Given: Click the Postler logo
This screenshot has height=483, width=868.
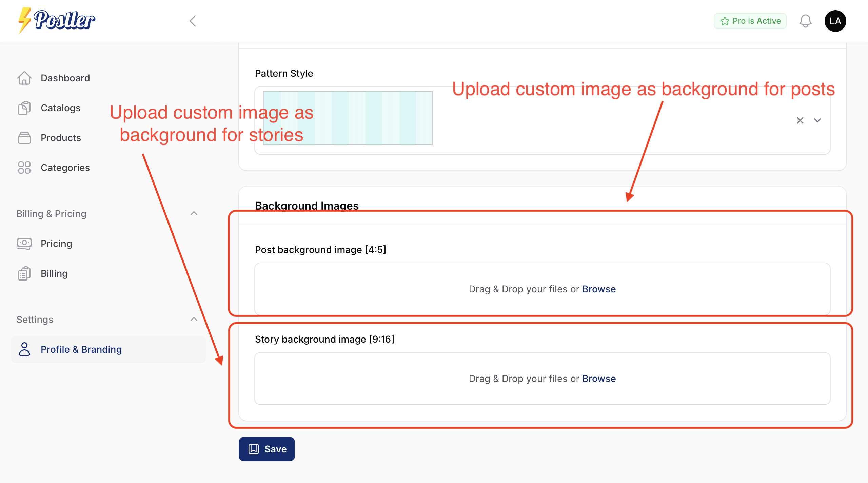Looking at the screenshot, I should [x=57, y=20].
